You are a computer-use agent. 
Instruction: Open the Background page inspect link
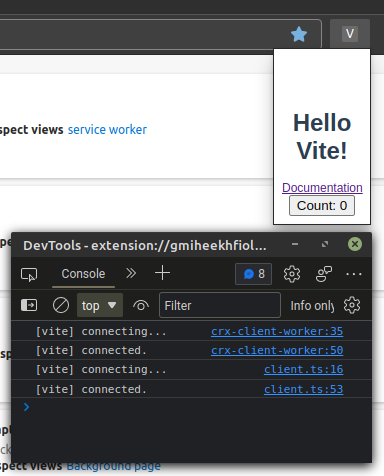point(113,466)
